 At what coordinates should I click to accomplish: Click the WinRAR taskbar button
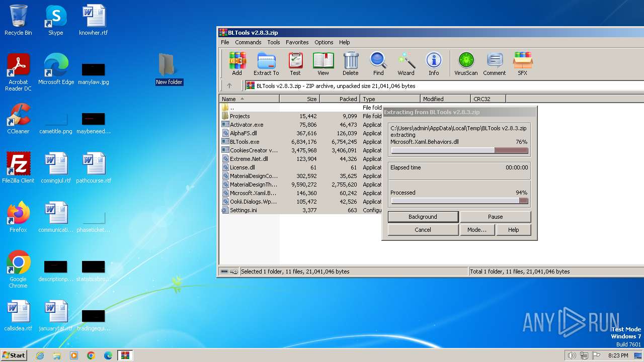tap(125, 355)
